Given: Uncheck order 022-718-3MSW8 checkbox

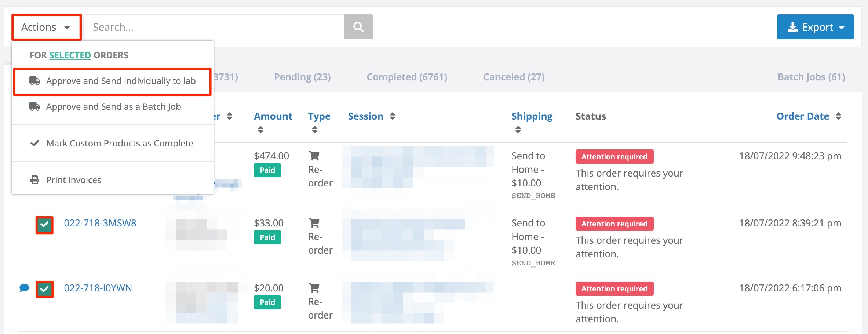Looking at the screenshot, I should tap(44, 225).
